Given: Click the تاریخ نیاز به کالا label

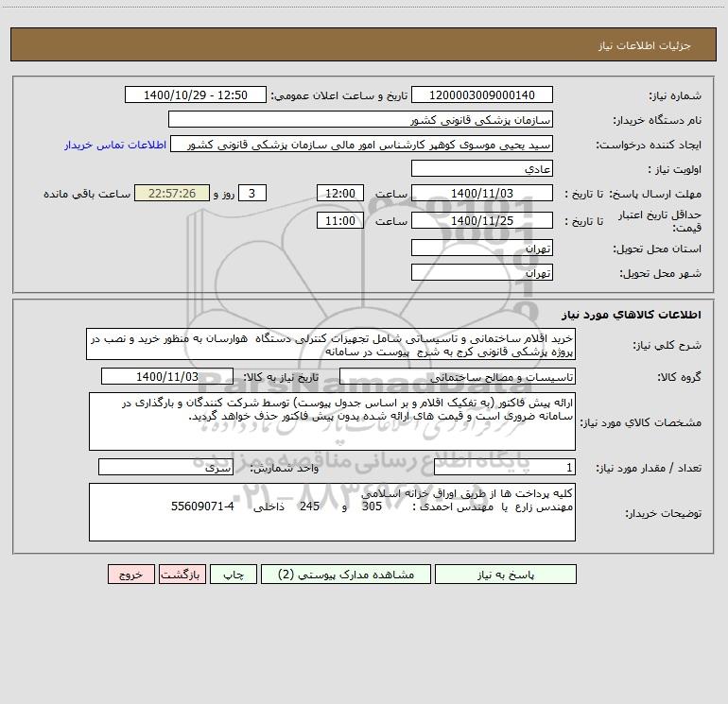Looking at the screenshot, I should (282, 377).
